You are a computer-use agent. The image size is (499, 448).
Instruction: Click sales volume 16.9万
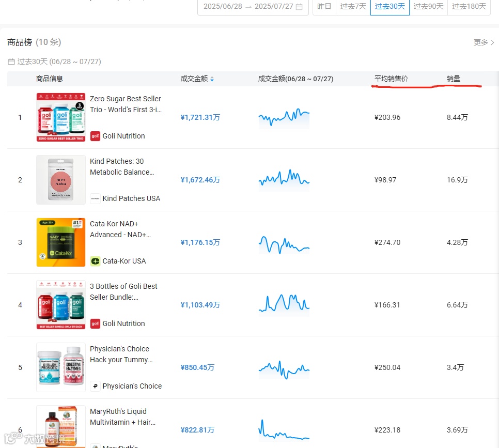(457, 180)
